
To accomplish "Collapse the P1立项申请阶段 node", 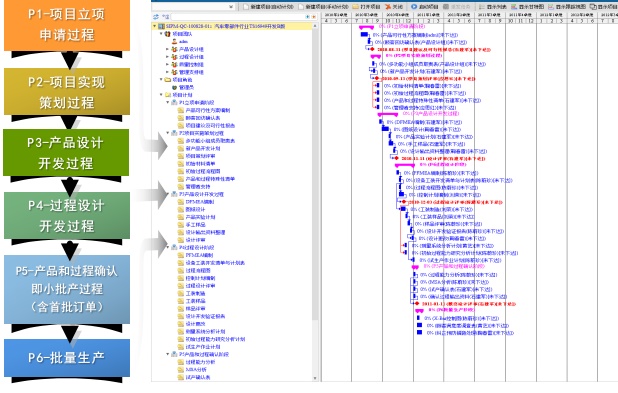I will click(x=168, y=102).
